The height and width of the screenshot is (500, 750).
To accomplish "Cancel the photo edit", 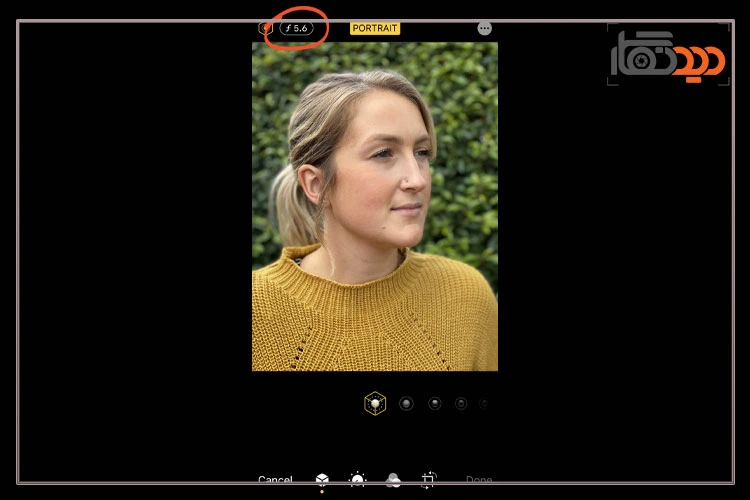I will (275, 480).
